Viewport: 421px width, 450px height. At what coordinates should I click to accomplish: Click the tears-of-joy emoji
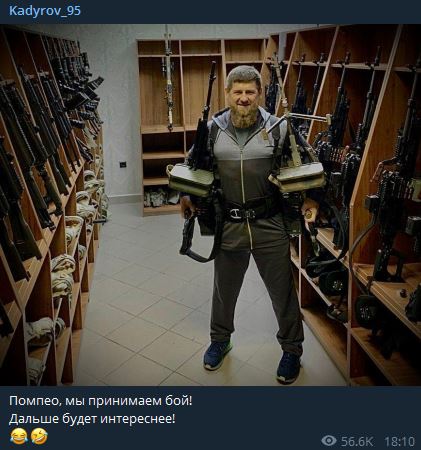(x=19, y=436)
